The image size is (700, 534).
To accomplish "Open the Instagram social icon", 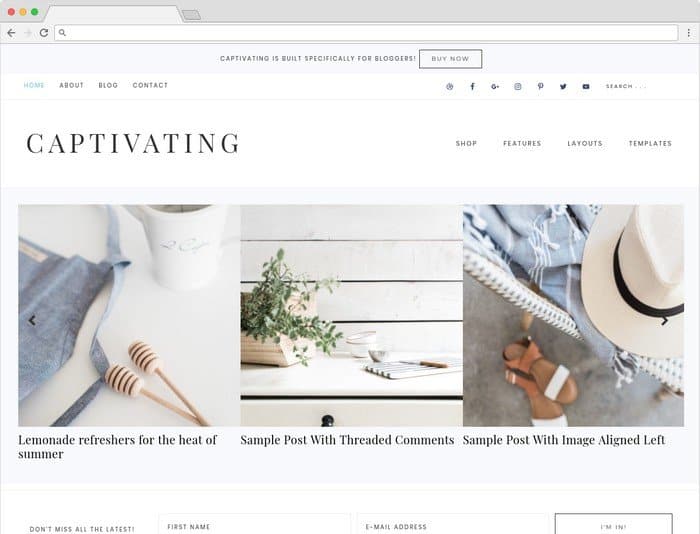I will coord(518,86).
